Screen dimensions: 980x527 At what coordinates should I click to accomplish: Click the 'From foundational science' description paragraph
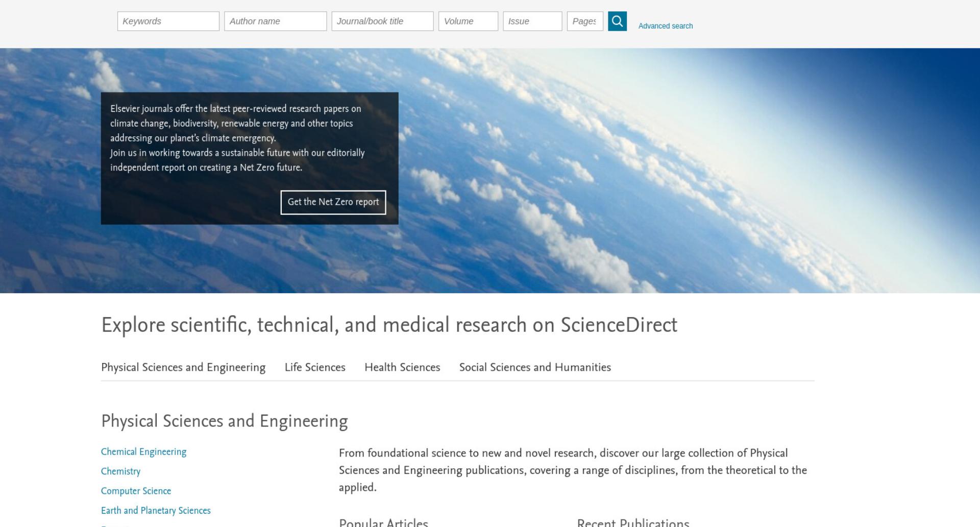pyautogui.click(x=573, y=470)
